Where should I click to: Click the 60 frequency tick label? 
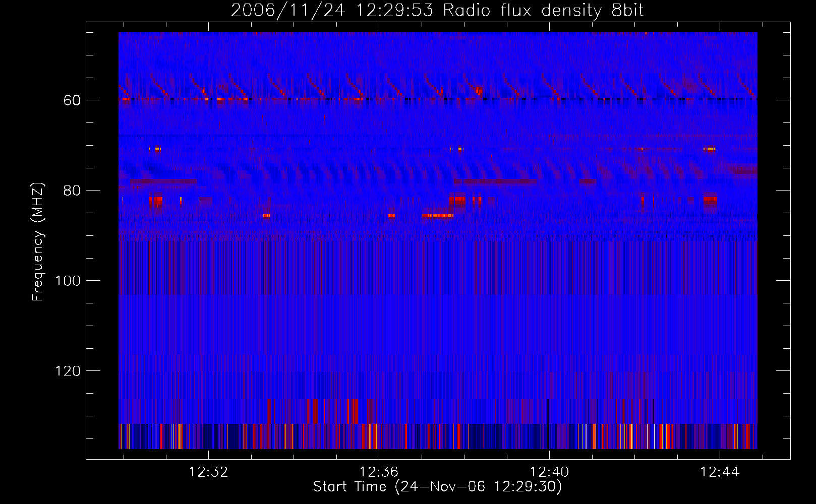pyautogui.click(x=72, y=100)
